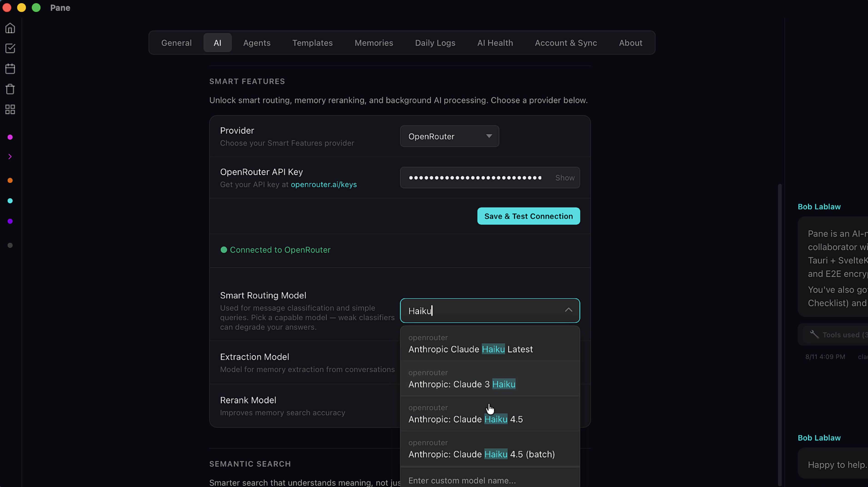Show the hidden API key
The height and width of the screenshot is (487, 868).
565,178
